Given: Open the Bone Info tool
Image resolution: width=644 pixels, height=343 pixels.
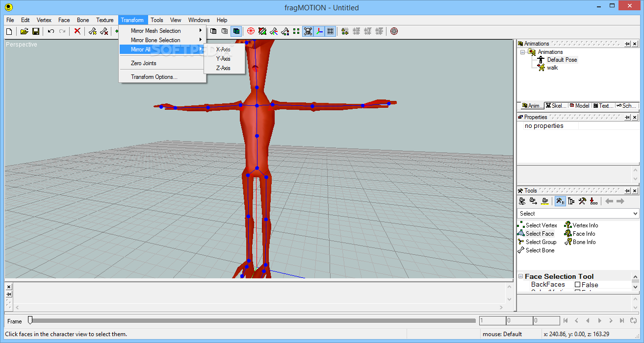Looking at the screenshot, I should (584, 242).
